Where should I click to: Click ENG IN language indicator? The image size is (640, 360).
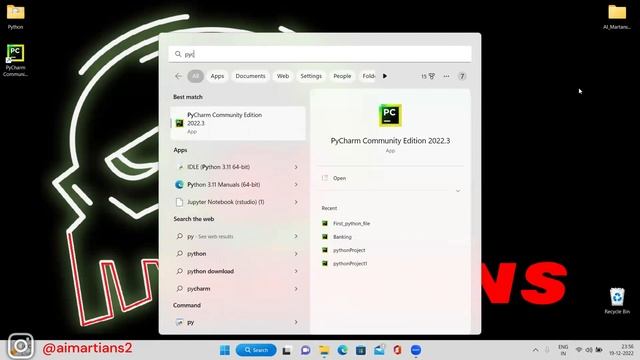(x=563, y=350)
